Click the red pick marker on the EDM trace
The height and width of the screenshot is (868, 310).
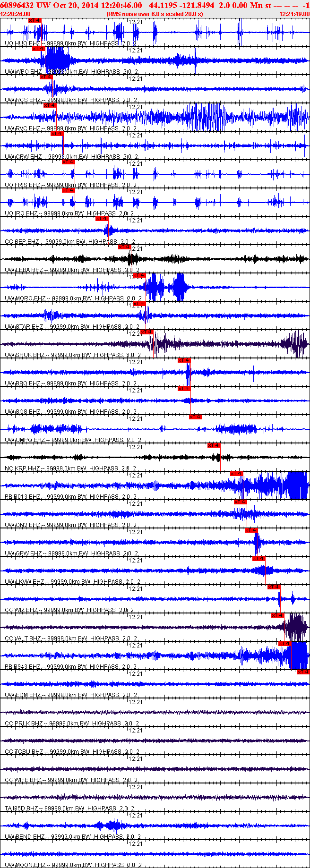tap(303, 672)
